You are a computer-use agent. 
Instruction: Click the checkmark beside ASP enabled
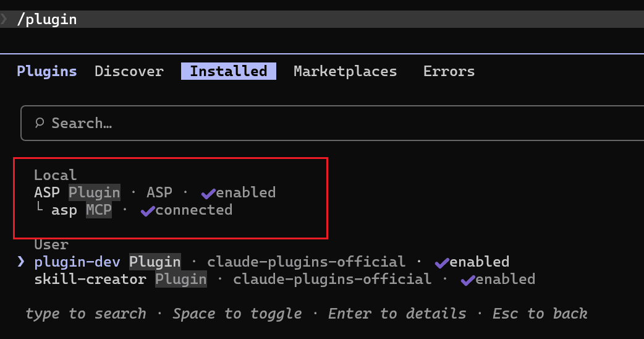pyautogui.click(x=208, y=193)
